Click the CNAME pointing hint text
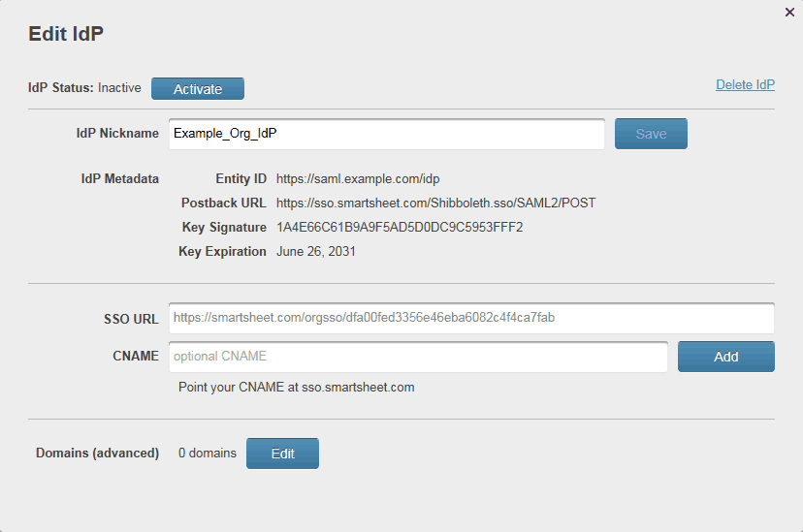Viewport: 803px width, 532px height. click(x=297, y=388)
